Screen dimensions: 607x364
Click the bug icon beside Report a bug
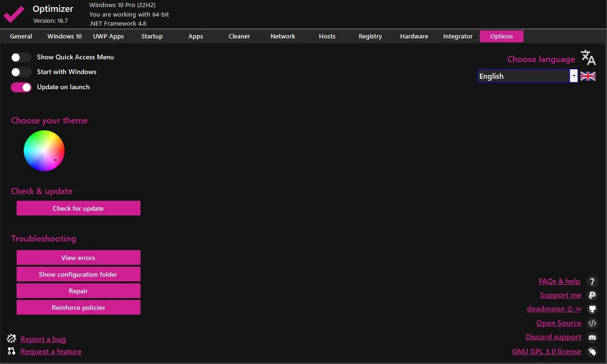(x=12, y=339)
